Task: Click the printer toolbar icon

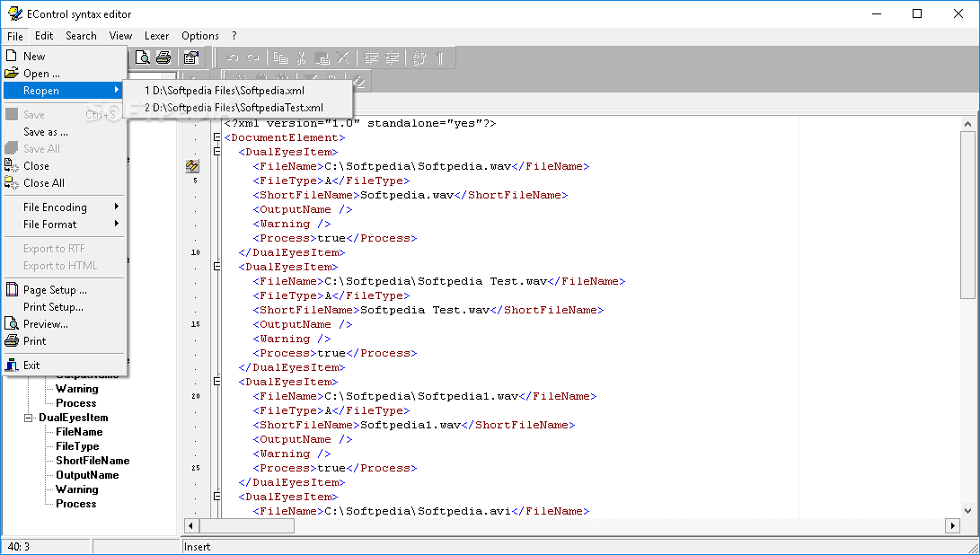Action: coord(163,58)
